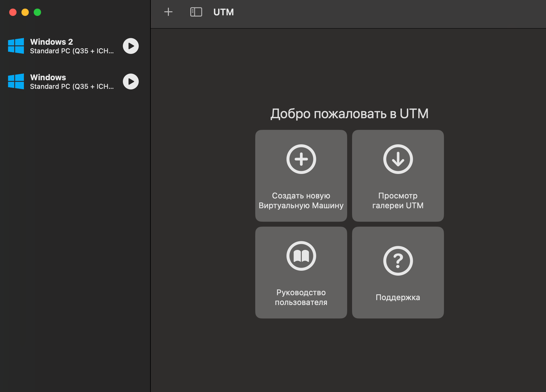Select the Windows 2 entry name
546x392 pixels.
[x=51, y=42]
